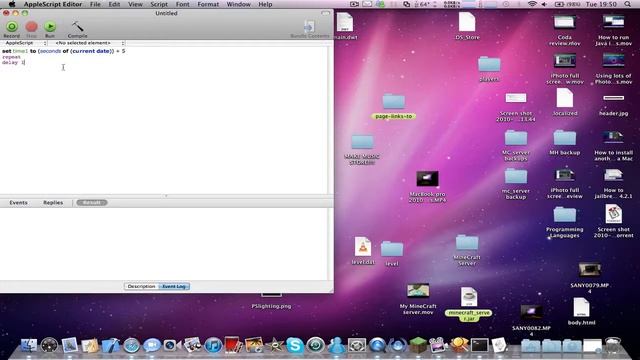Open iTunes from the Dock
Image resolution: width=640 pixels, height=360 pixels.
pyautogui.click(x=213, y=345)
